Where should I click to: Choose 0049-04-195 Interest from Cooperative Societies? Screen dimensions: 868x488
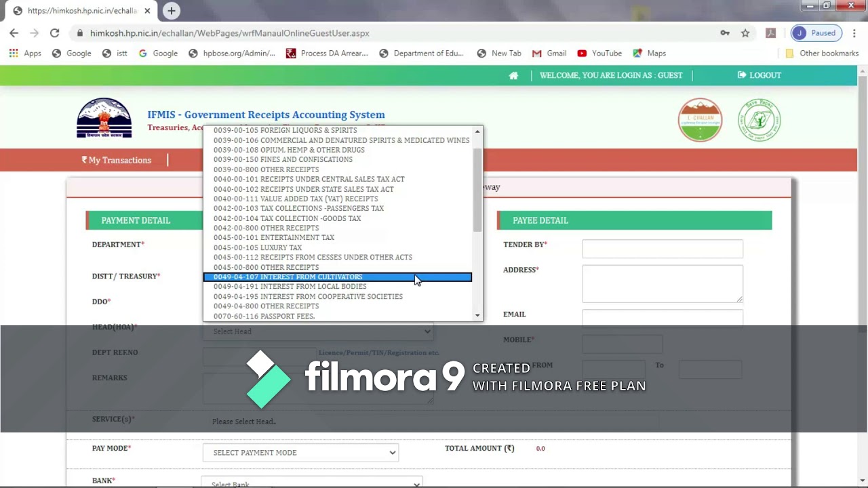coord(338,296)
